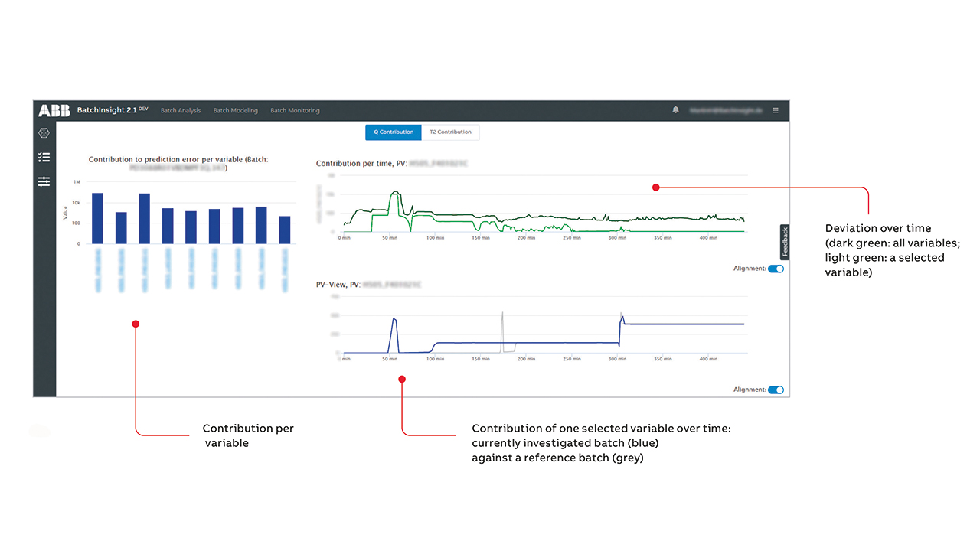Toggle Alignment switch under PV-View chart
Screen dimensions: 980x551
tap(776, 390)
